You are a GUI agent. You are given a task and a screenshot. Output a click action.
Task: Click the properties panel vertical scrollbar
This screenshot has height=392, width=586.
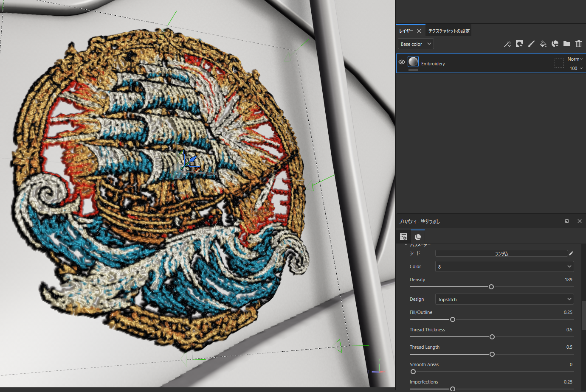pos(584,315)
